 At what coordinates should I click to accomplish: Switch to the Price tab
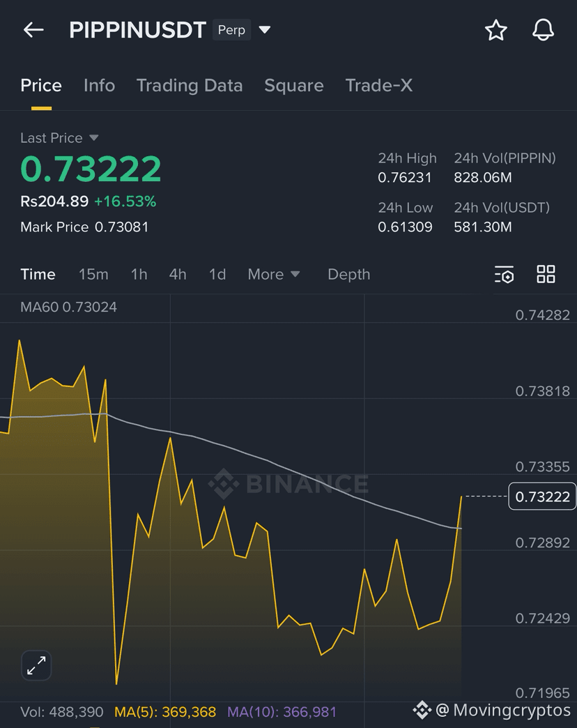tap(41, 86)
